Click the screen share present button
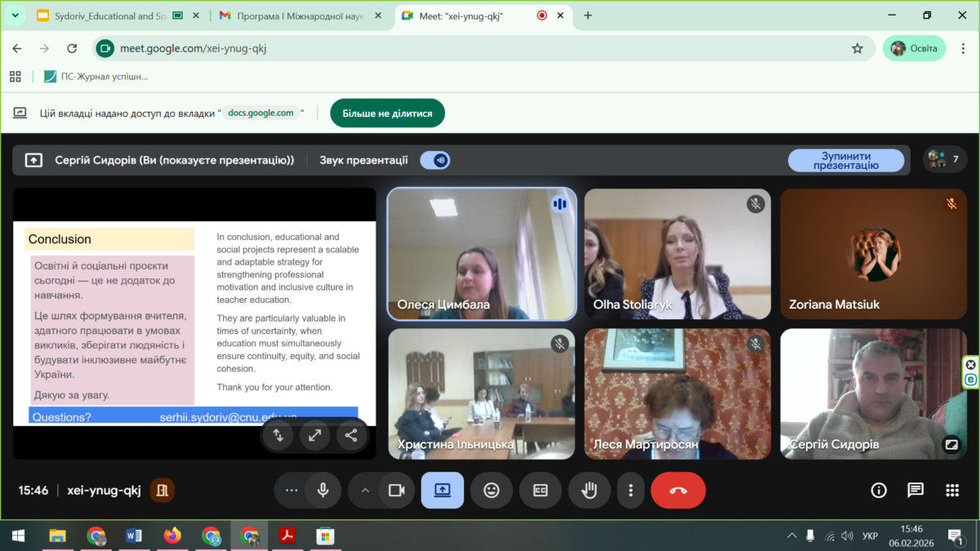980x551 pixels. click(442, 490)
